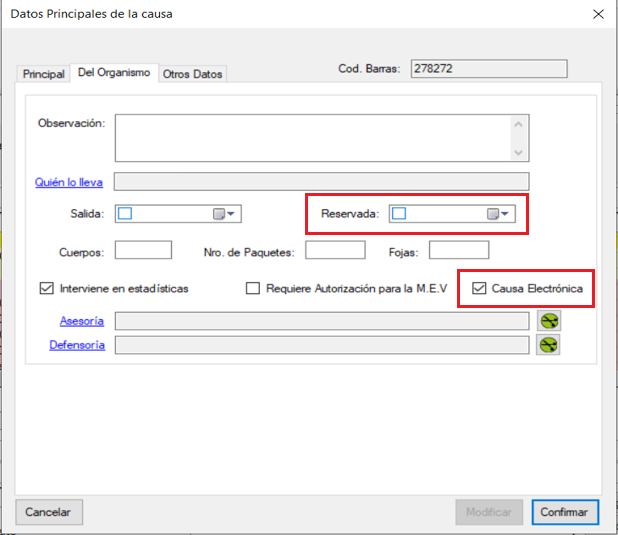Expand the Reservada dropdown arrow
Image resolution: width=618 pixels, height=535 pixels.
[x=506, y=214]
